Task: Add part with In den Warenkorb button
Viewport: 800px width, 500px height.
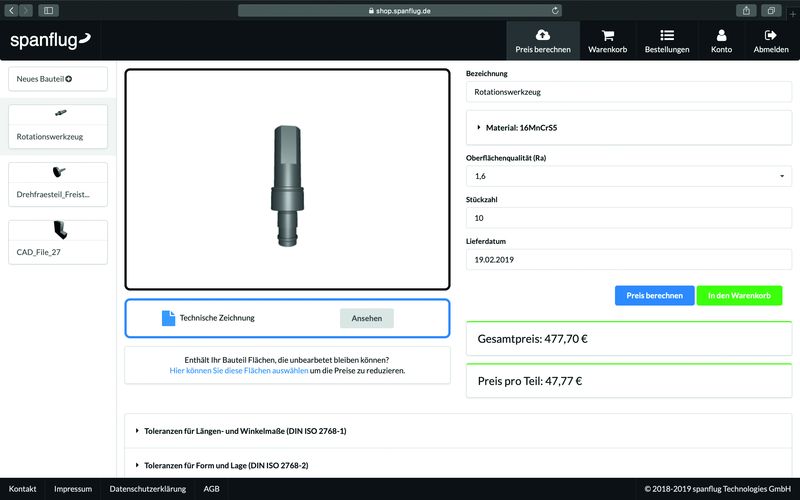Action: (x=739, y=296)
